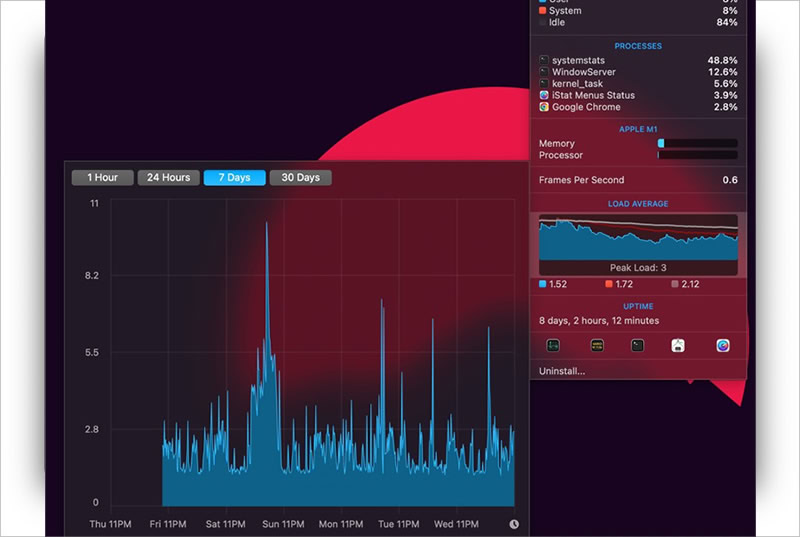Screen dimensions: 800x537
Task: Click the 'Sun 11PM' axis label
Action: 283,524
